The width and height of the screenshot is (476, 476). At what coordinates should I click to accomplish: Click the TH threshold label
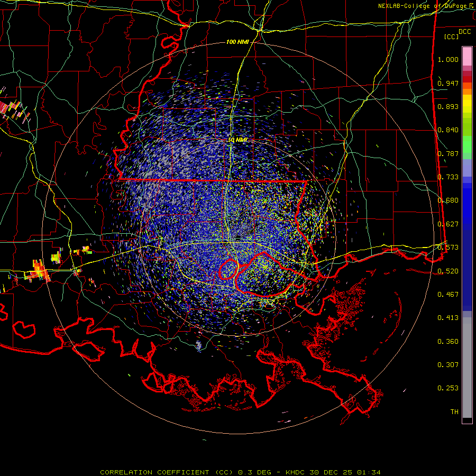tap(454, 412)
